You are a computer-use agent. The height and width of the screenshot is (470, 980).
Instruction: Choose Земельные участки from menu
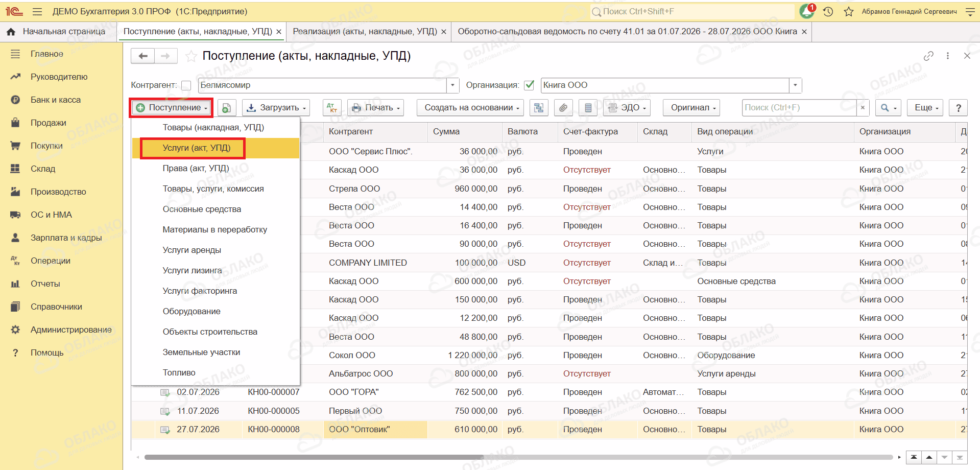coord(216,353)
